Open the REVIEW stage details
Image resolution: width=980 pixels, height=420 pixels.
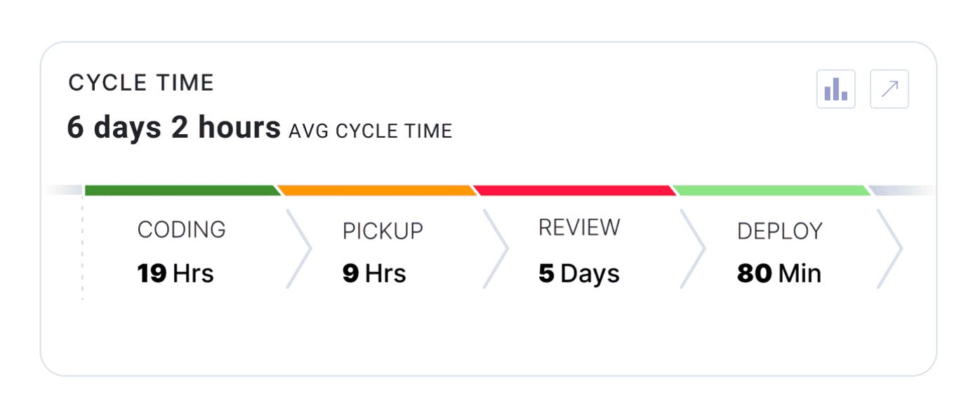coord(577,249)
